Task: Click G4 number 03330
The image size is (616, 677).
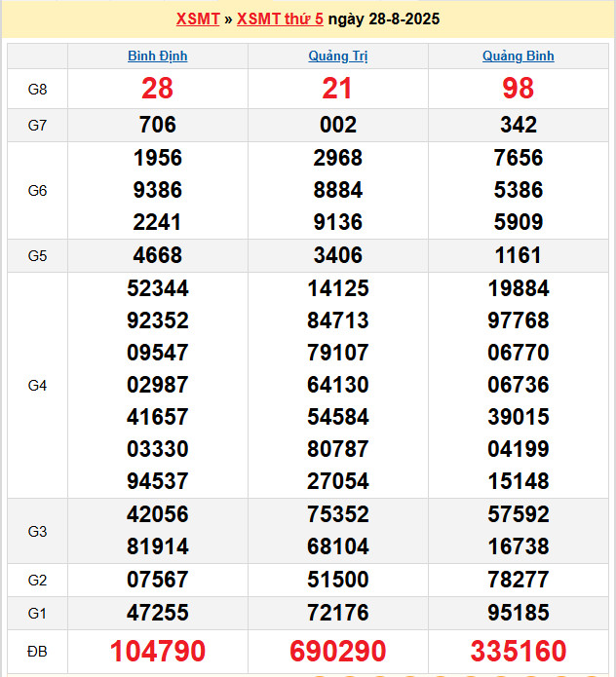Action: pyautogui.click(x=157, y=449)
